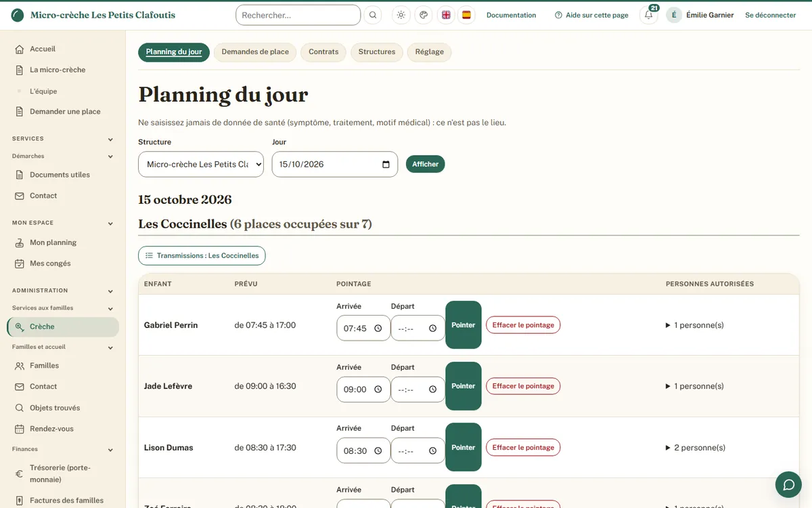Open clock picker on Gabriel Perrin's Départ
The image size is (812, 508).
click(x=432, y=329)
